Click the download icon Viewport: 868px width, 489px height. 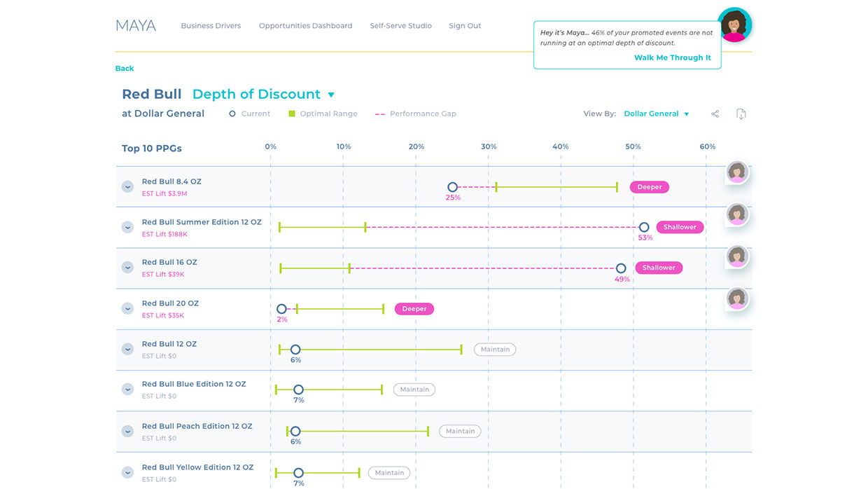(741, 113)
